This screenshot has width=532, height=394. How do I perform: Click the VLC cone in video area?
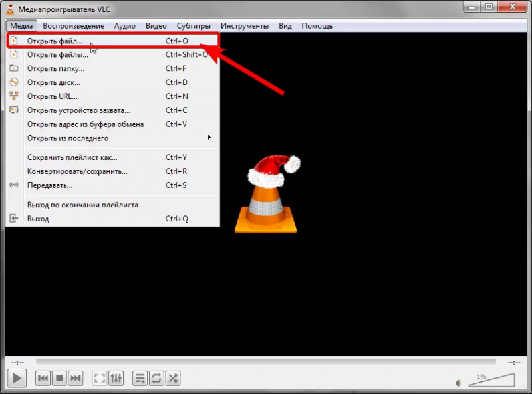tap(268, 194)
